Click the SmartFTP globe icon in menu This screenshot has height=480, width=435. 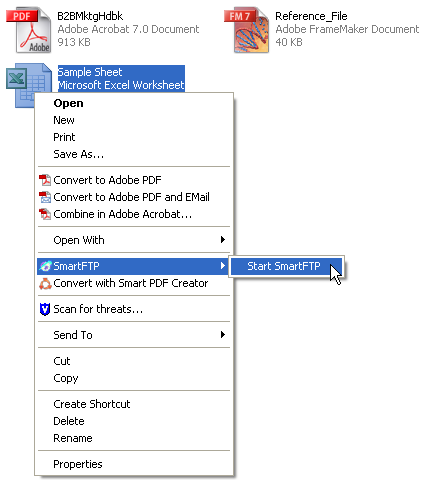(x=45, y=266)
